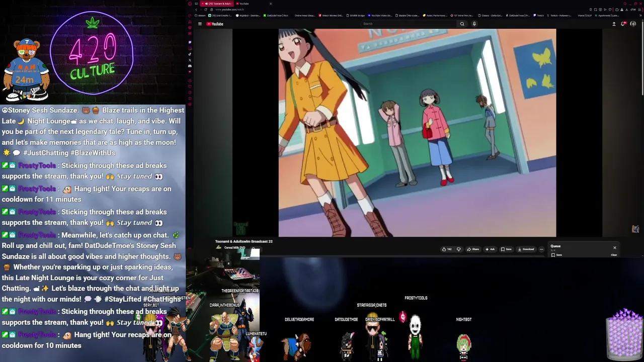Go back in the browser
This screenshot has width=644, height=362.
pos(196,10)
